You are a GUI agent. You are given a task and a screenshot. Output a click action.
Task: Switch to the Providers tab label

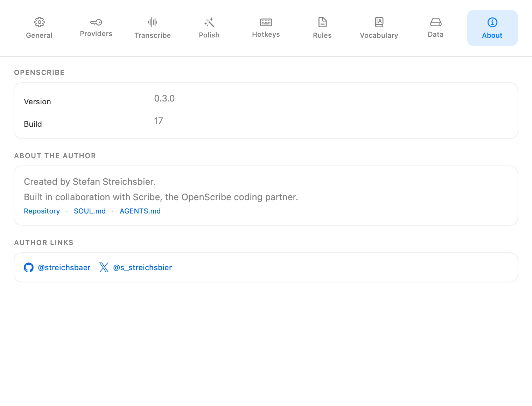(x=96, y=34)
